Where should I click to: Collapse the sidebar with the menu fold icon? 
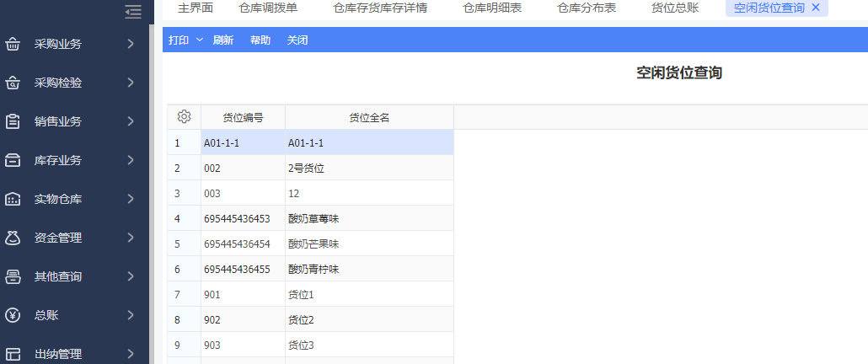(x=131, y=11)
